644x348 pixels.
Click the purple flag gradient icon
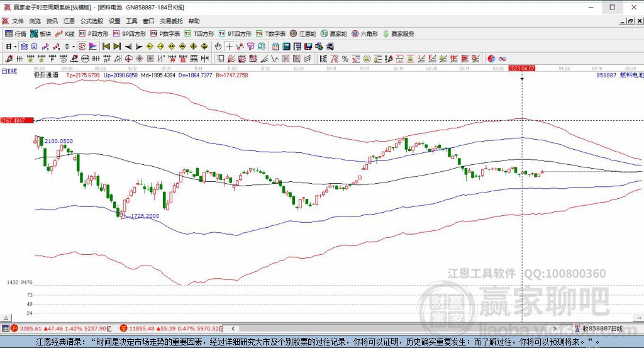pyautogui.click(x=93, y=47)
